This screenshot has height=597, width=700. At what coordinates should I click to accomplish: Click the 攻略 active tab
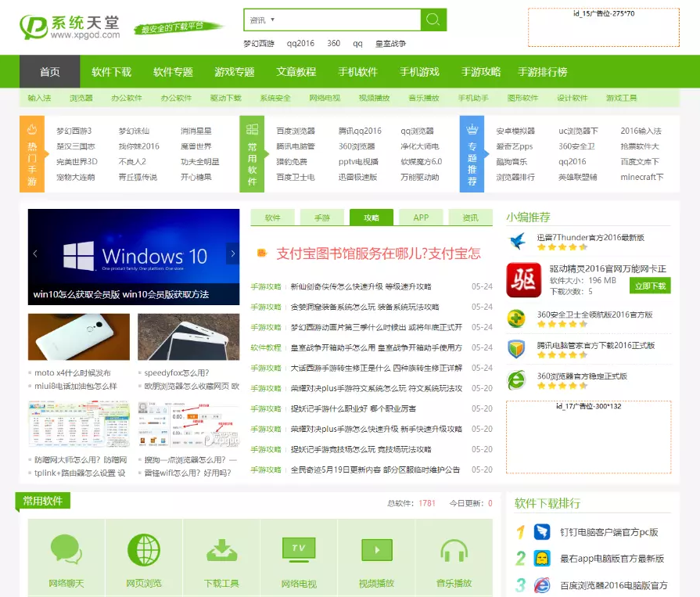tap(372, 218)
